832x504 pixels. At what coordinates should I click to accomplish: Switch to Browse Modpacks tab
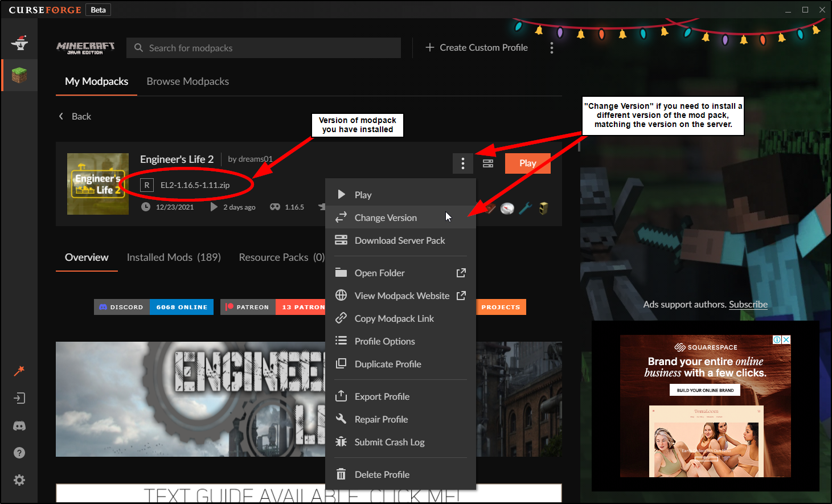[x=188, y=81]
